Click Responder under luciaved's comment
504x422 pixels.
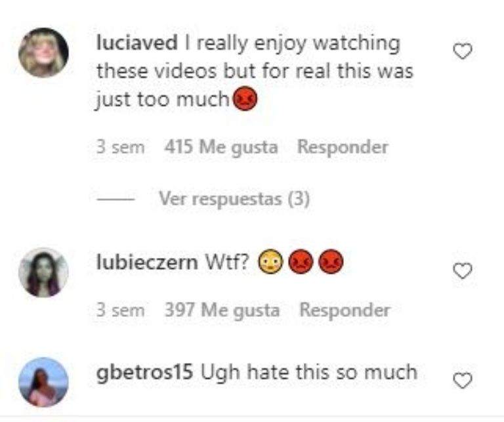[343, 147]
